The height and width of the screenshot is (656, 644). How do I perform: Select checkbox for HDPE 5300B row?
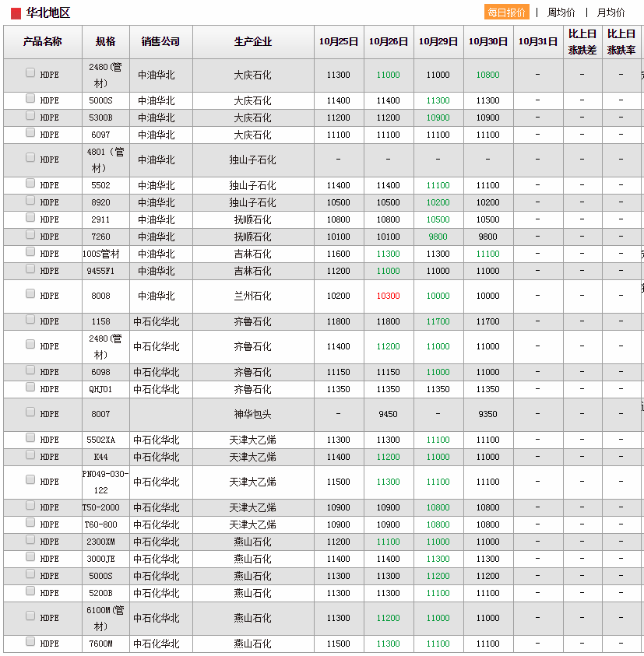pyautogui.click(x=30, y=115)
